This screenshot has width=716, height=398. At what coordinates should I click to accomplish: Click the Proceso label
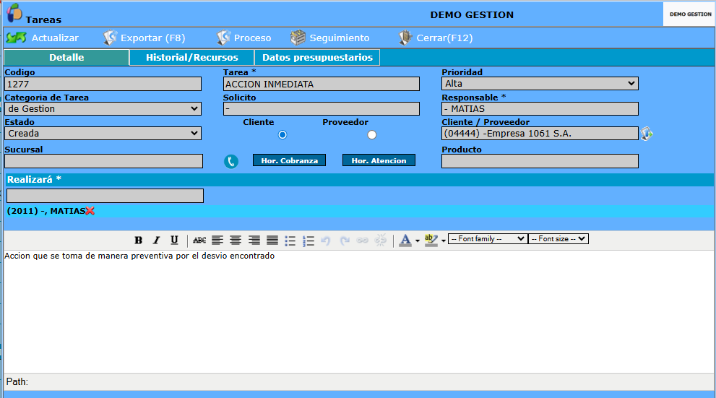[253, 38]
